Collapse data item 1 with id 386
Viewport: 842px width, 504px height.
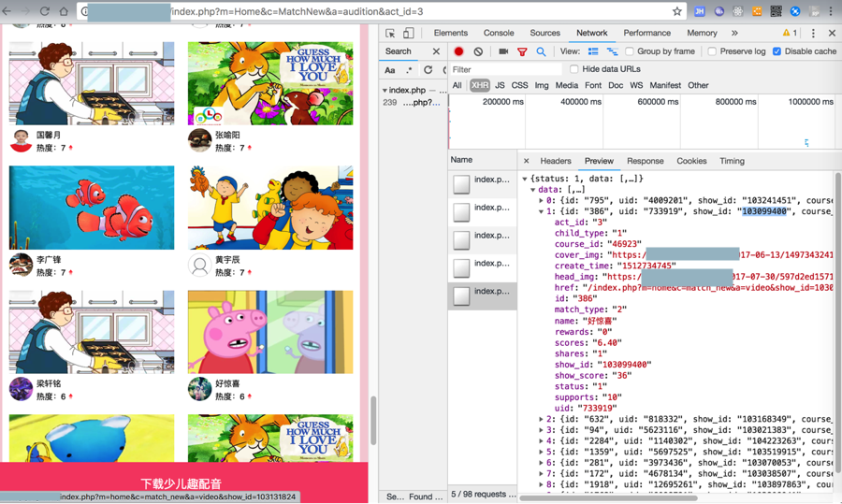coord(542,211)
